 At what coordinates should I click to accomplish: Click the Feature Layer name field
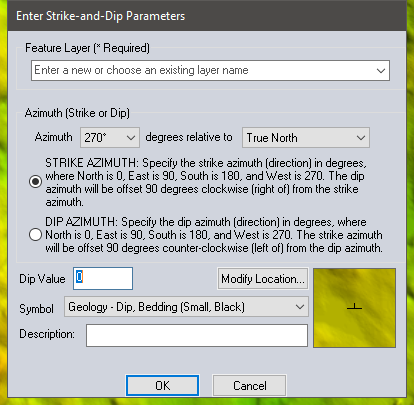pyautogui.click(x=210, y=70)
